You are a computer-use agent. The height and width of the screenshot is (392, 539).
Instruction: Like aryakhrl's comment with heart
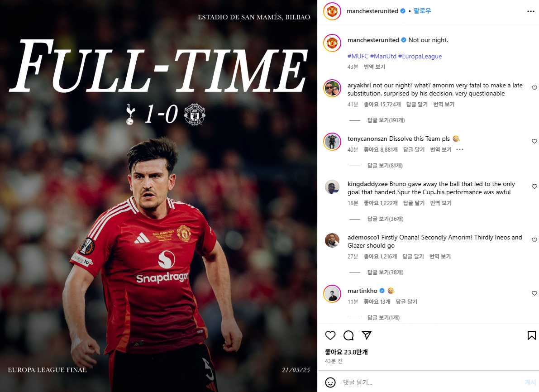click(534, 88)
